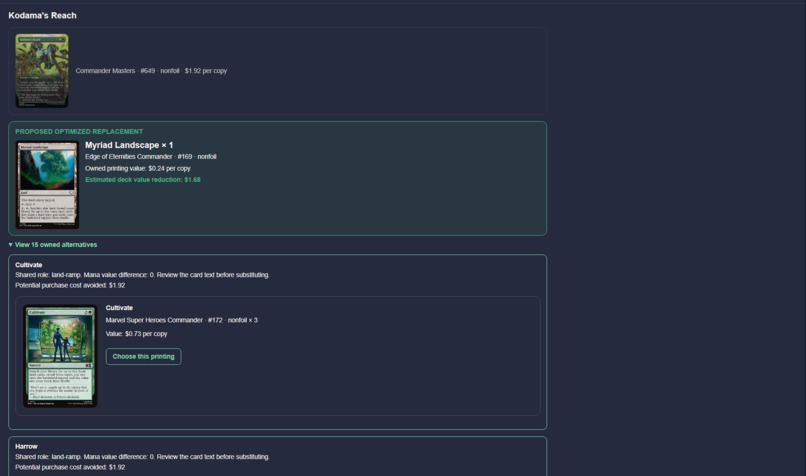Click the Owned printing value $0.24 text
This screenshot has height=476, width=806.
(x=138, y=168)
